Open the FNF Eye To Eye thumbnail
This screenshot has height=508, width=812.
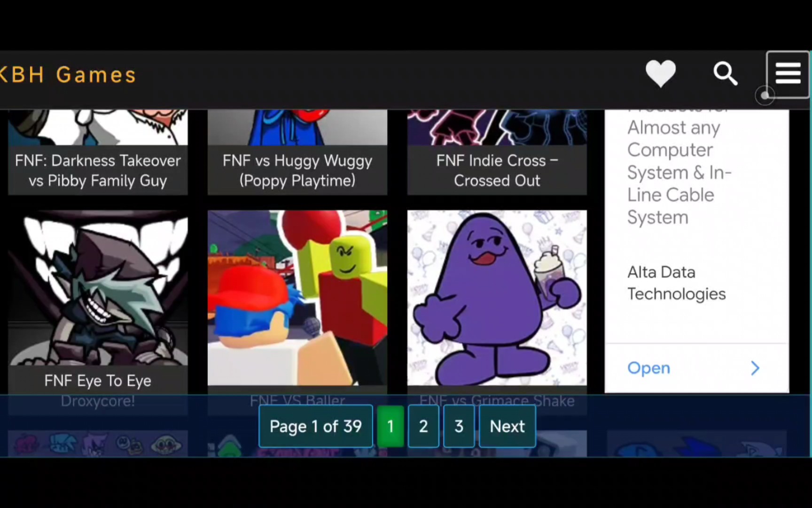[x=98, y=288]
